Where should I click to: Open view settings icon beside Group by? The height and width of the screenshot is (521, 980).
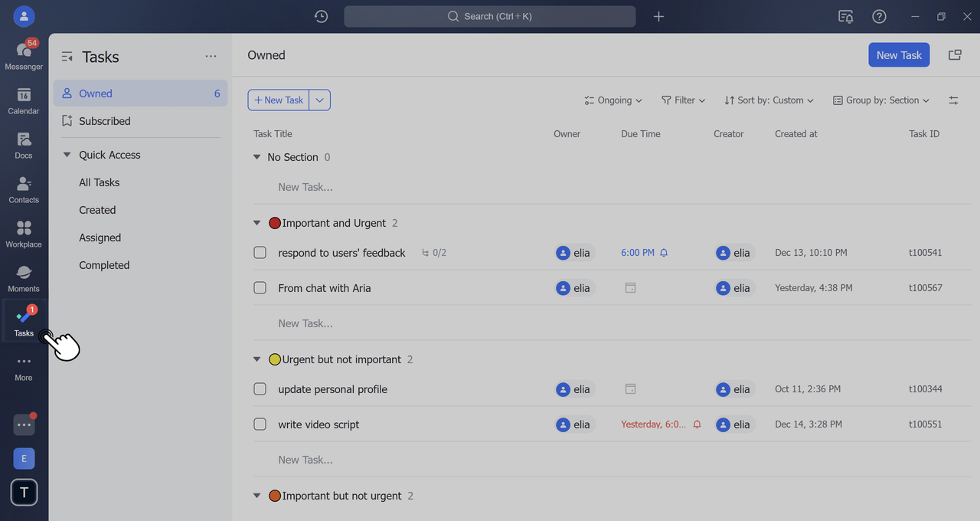[953, 100]
